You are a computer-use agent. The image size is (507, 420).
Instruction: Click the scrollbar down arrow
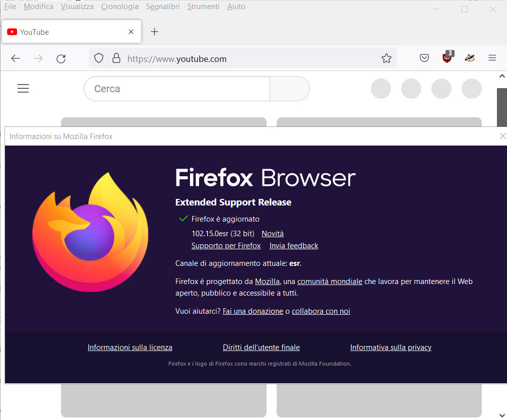[502, 415]
